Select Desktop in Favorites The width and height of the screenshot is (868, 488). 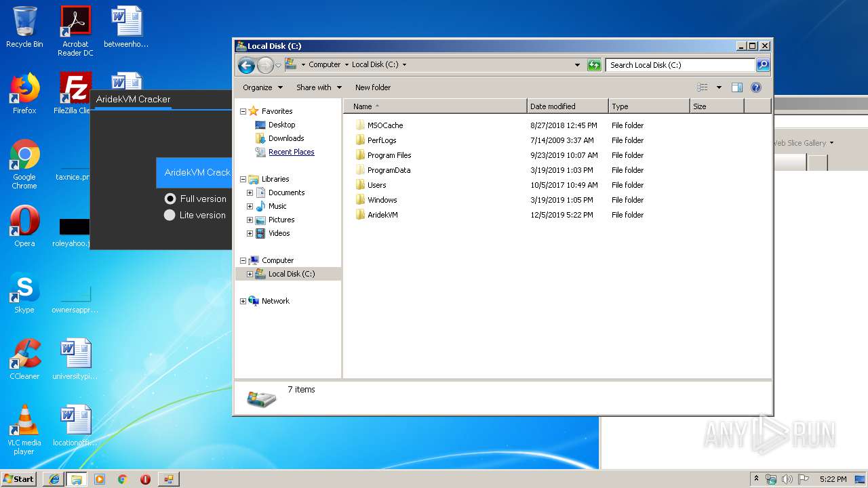click(281, 125)
